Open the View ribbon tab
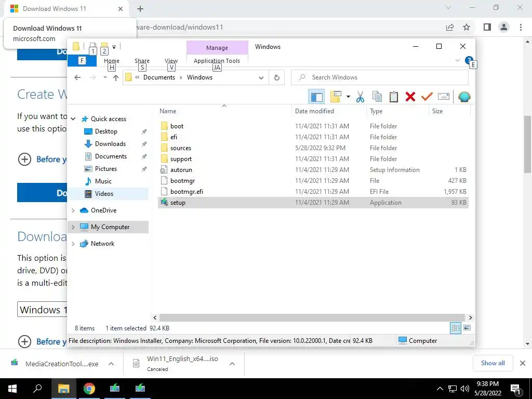Screen dimensions: 532x399 tap(171, 61)
